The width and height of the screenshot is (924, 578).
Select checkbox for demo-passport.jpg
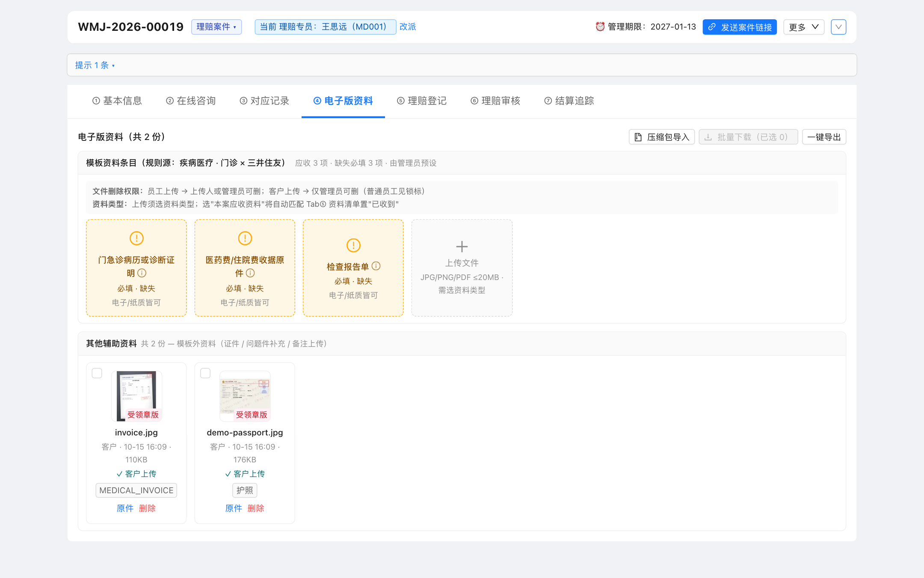[x=205, y=373]
